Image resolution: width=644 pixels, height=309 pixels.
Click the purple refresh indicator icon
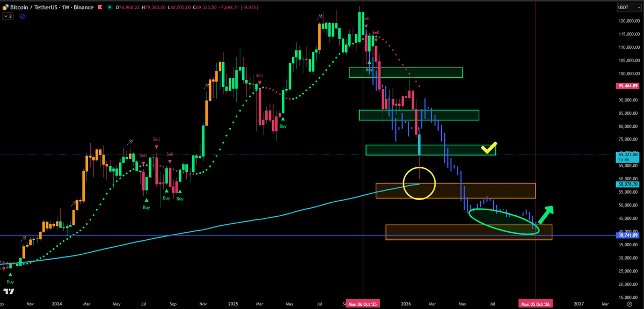point(23,17)
